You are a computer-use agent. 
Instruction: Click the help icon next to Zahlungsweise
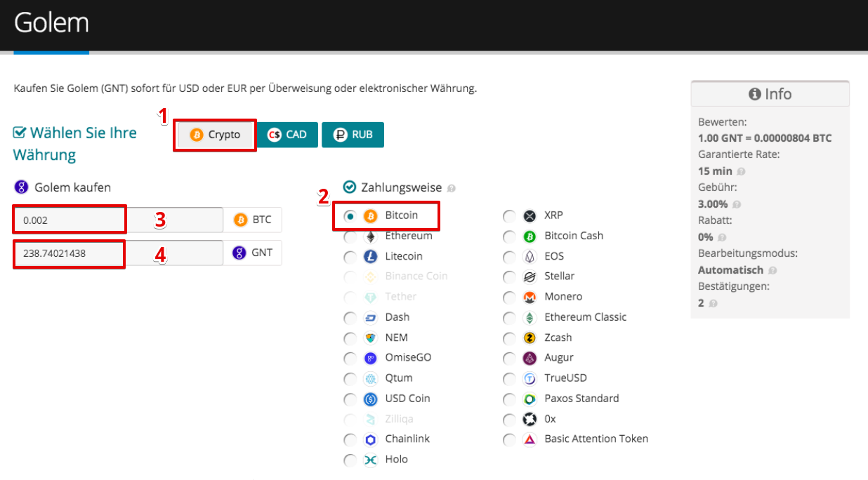point(452,189)
